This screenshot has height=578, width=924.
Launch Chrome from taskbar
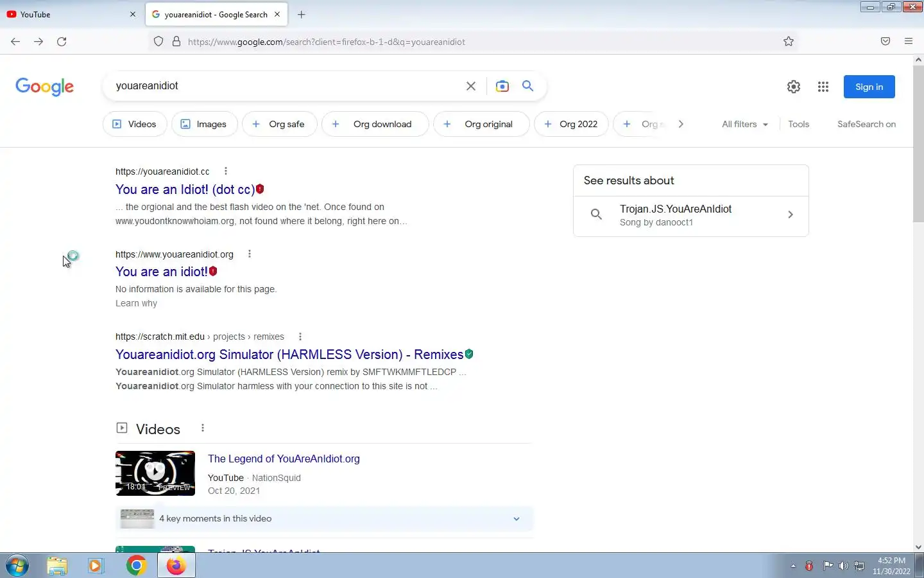136,566
